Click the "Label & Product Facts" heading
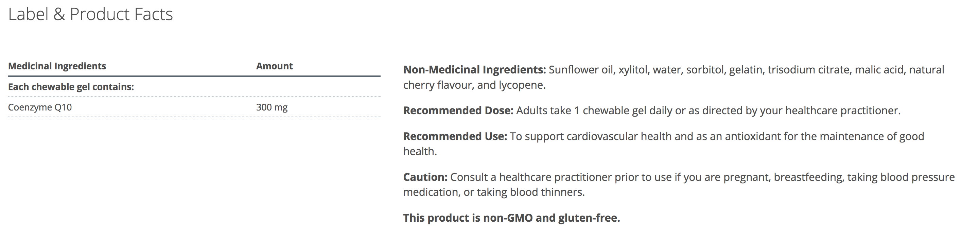Image resolution: width=980 pixels, height=238 pixels. point(90,15)
